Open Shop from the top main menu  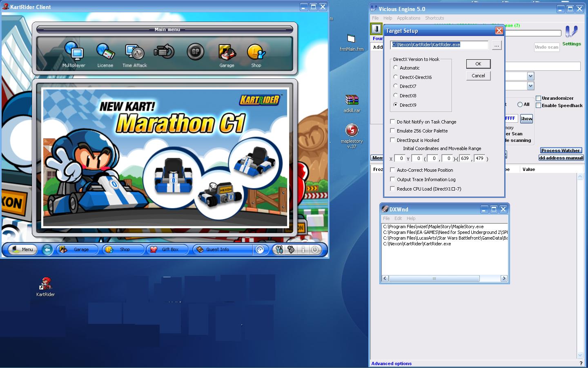point(256,55)
